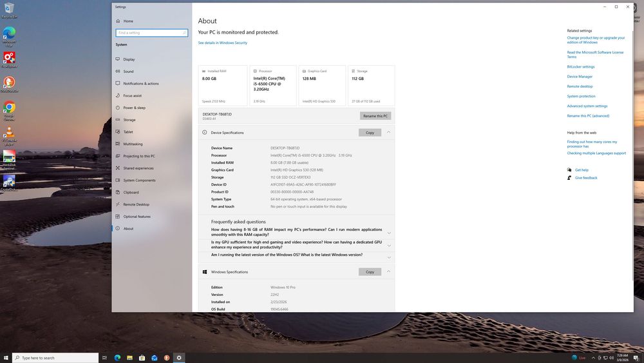This screenshot has height=363, width=644.
Task: Collapse the Device Specifications section
Action: coord(388,132)
